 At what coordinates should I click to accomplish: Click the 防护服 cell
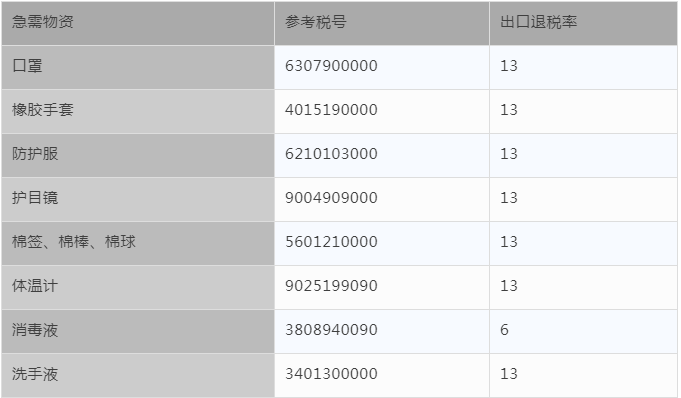pyautogui.click(x=138, y=155)
